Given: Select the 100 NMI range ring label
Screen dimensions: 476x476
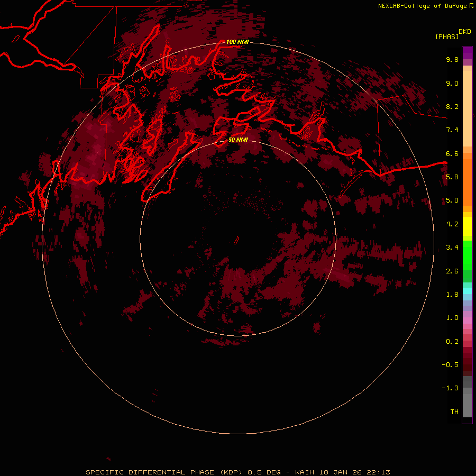Looking at the screenshot, I should 237,42.
